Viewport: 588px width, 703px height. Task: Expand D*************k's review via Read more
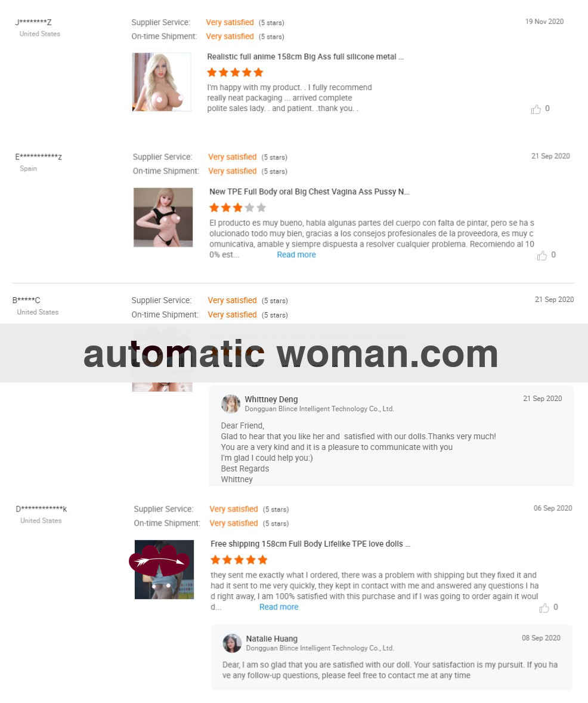coord(278,607)
